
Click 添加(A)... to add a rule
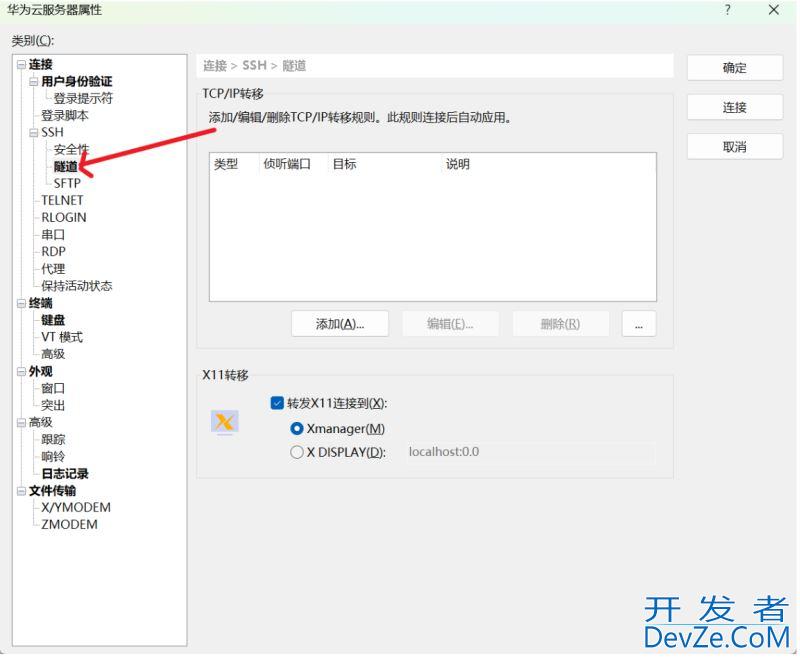coord(340,324)
